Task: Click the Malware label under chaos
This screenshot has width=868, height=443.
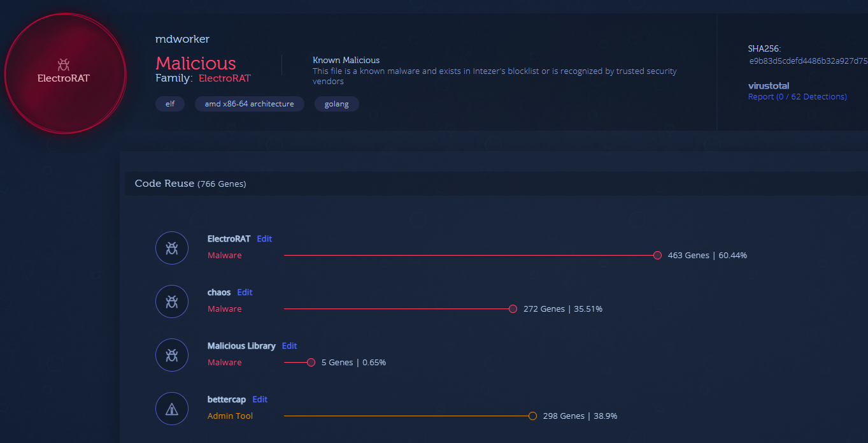Action: pyautogui.click(x=224, y=309)
